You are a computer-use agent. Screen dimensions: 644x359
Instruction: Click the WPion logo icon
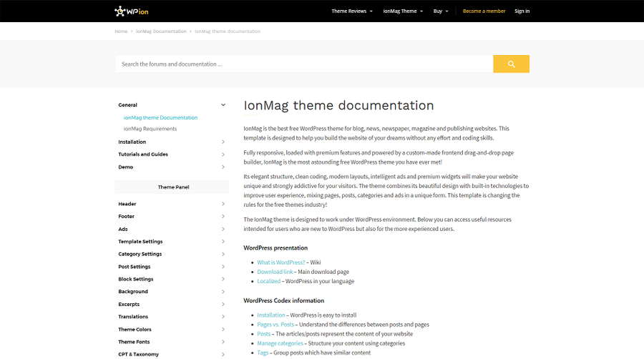click(119, 11)
